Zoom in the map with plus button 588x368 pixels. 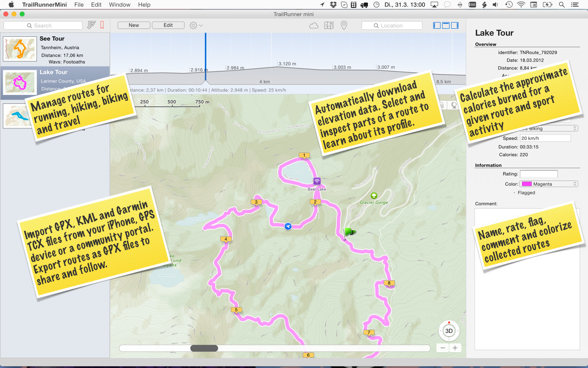455,348
